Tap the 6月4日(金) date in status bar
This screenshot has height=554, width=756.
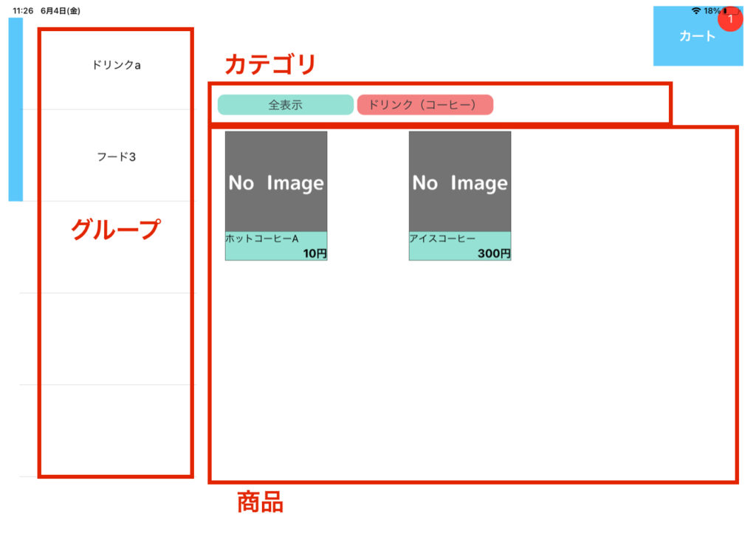click(x=61, y=11)
